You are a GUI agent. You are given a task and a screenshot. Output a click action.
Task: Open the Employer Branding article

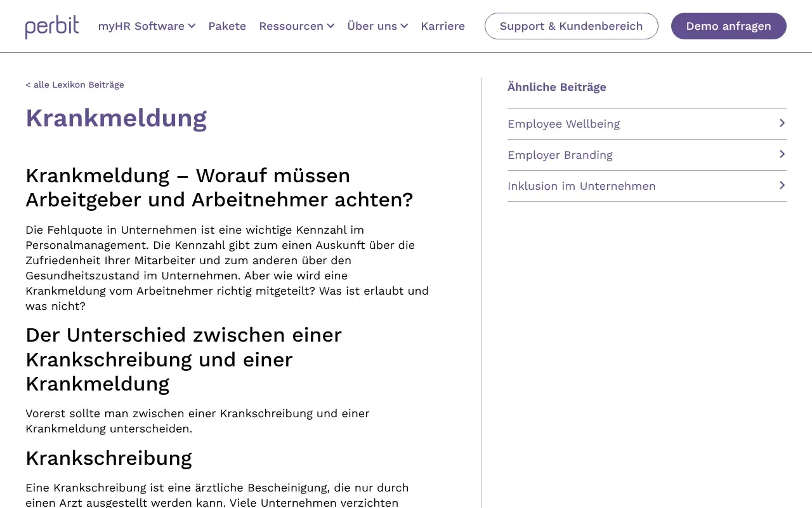[x=560, y=154]
